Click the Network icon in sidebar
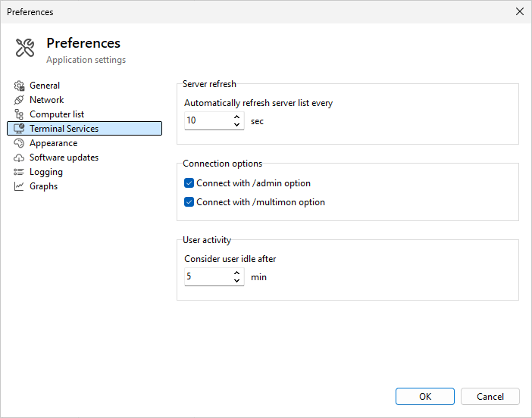532x418 pixels. pos(20,100)
